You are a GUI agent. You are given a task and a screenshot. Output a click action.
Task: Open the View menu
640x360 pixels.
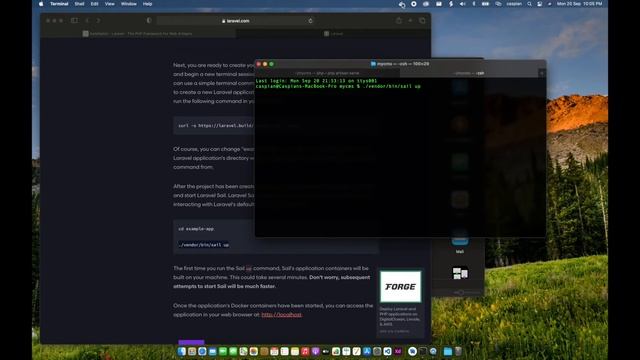click(109, 4)
